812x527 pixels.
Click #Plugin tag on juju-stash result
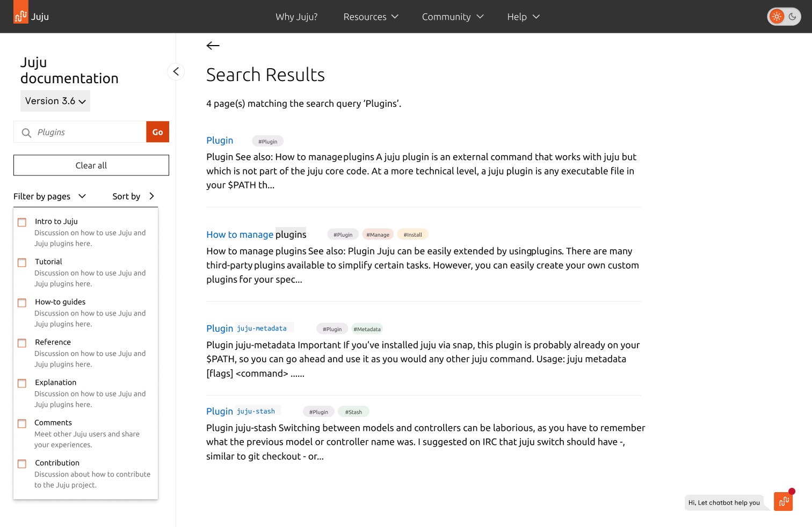[318, 412]
